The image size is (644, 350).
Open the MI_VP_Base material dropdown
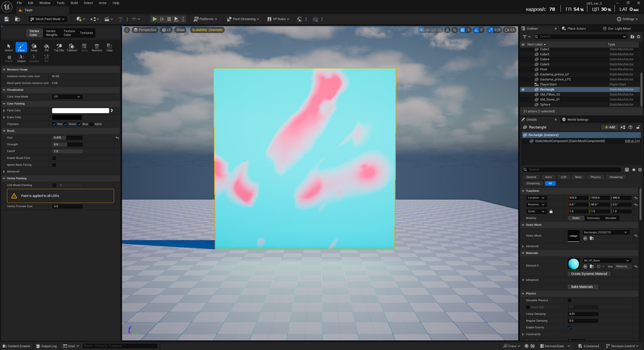(606, 261)
